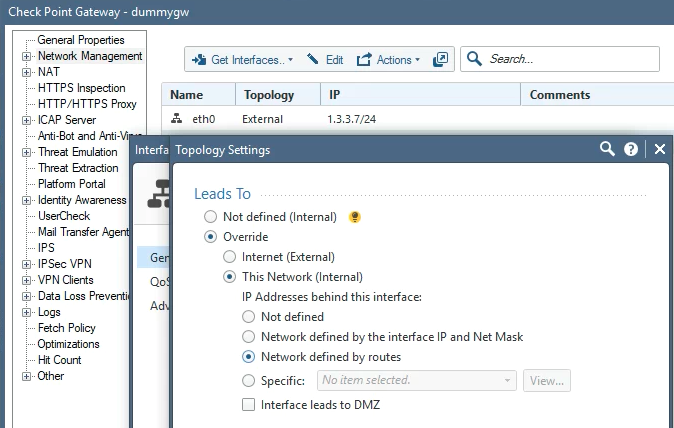Sort by the Name column header
This screenshot has width=674, height=428.
tap(199, 95)
